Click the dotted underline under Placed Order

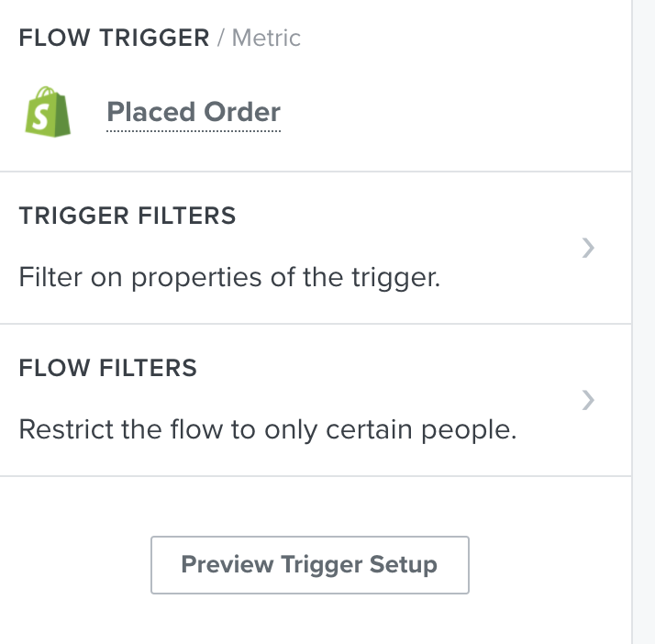pyautogui.click(x=194, y=131)
